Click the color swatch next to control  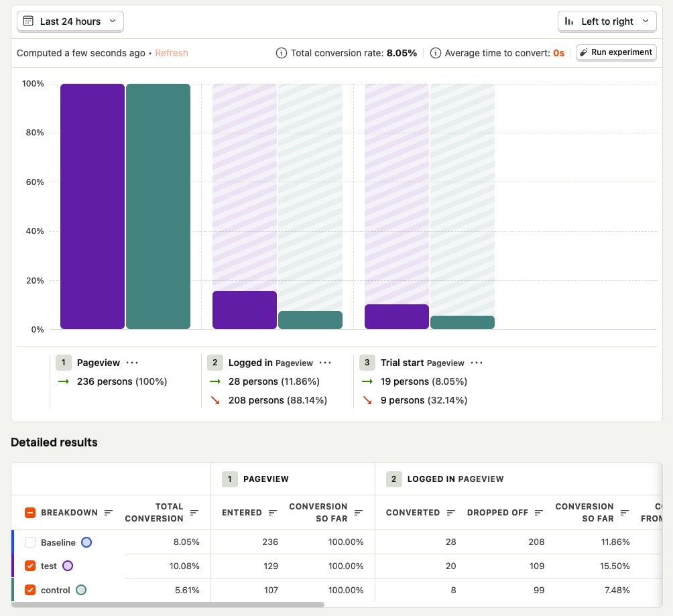pyautogui.click(x=82, y=590)
